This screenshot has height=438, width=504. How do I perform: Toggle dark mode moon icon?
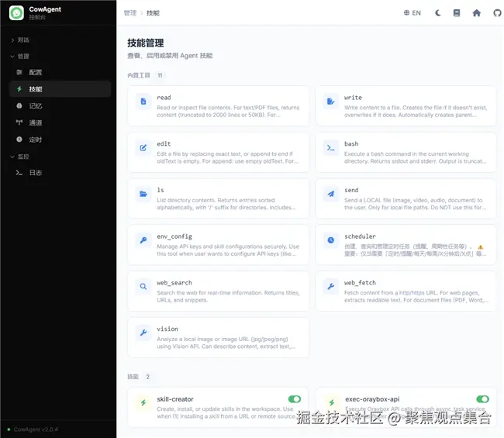click(438, 13)
